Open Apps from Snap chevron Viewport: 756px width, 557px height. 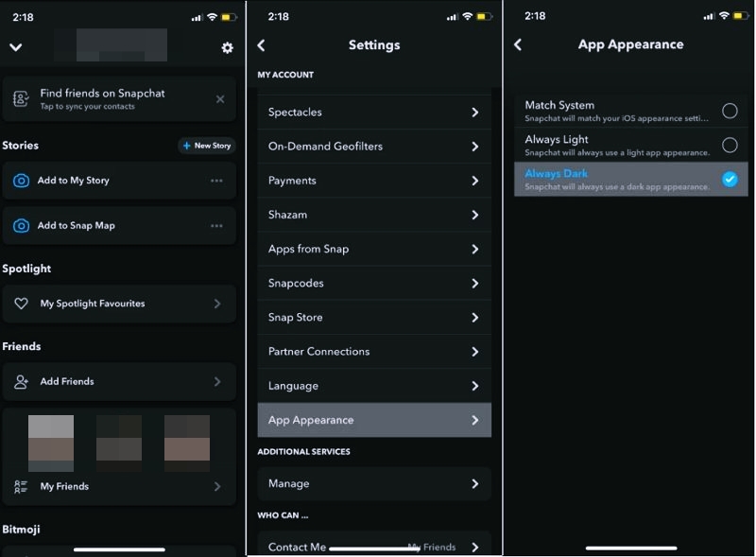[475, 249]
